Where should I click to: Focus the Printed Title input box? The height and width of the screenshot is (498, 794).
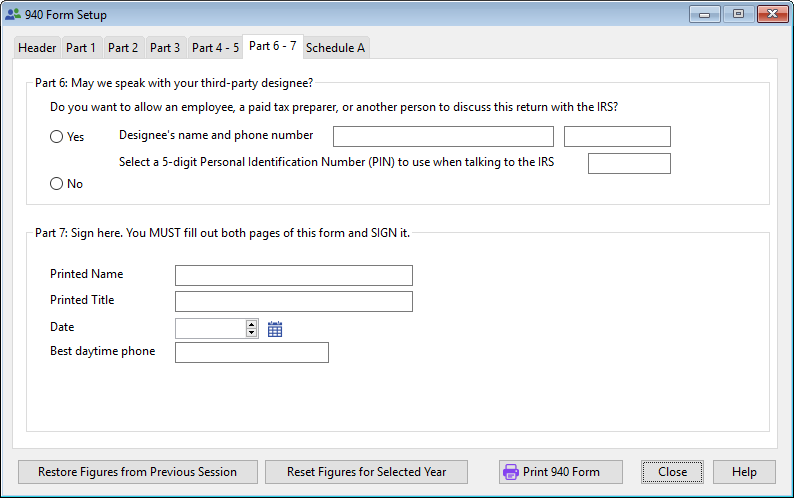point(293,302)
